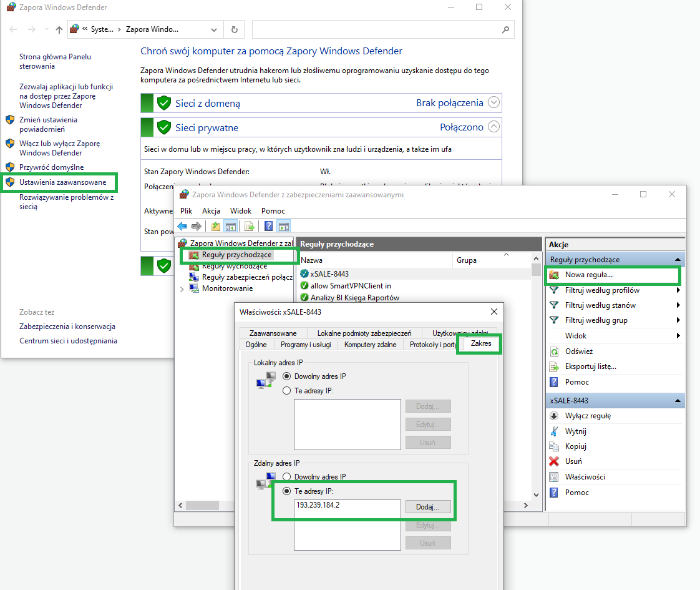Click the red Usuń delete icon

pos(553,461)
